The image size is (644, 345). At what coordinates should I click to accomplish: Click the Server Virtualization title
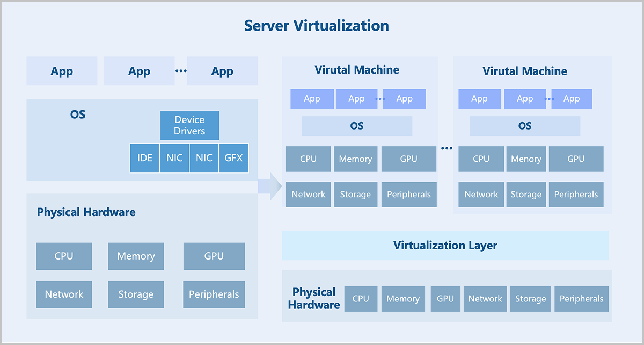click(x=316, y=25)
